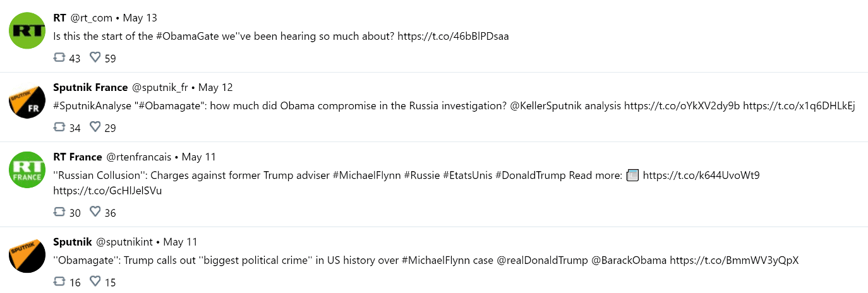This screenshot has width=868, height=293.
Task: Retweet Sputnik's "biggest political crime" tweet
Action: (x=60, y=282)
